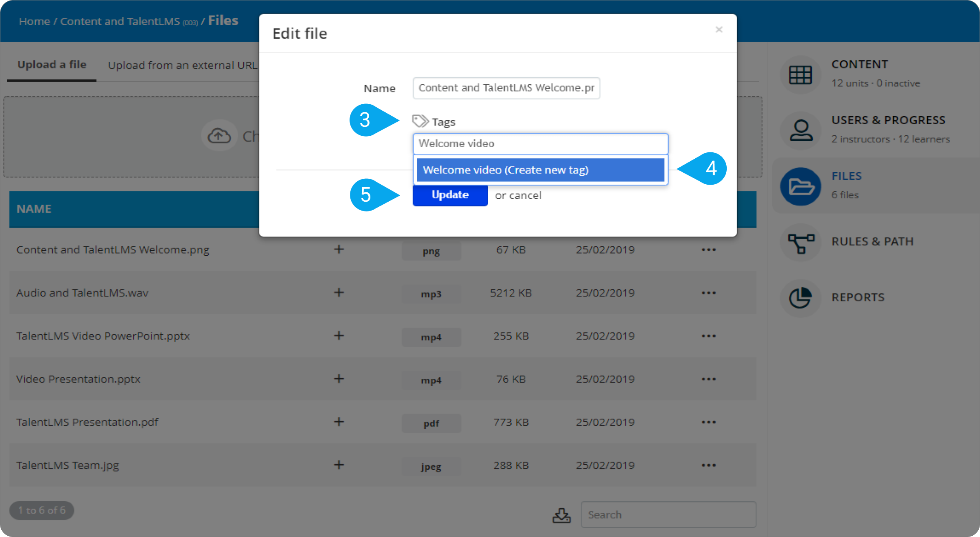980x537 pixels.
Task: Go to Home breadcrumb link
Action: (34, 21)
